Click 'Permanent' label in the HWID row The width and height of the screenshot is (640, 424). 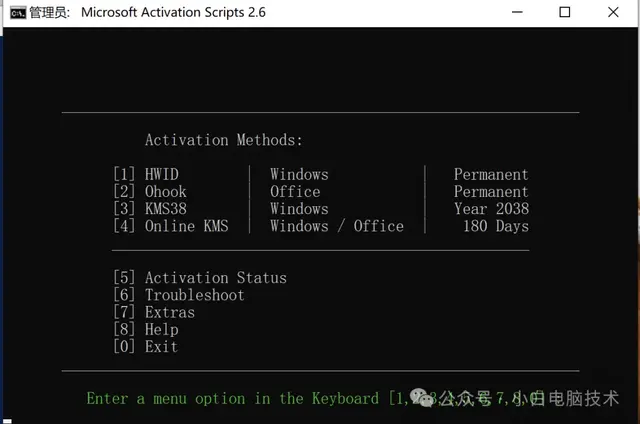(x=491, y=174)
